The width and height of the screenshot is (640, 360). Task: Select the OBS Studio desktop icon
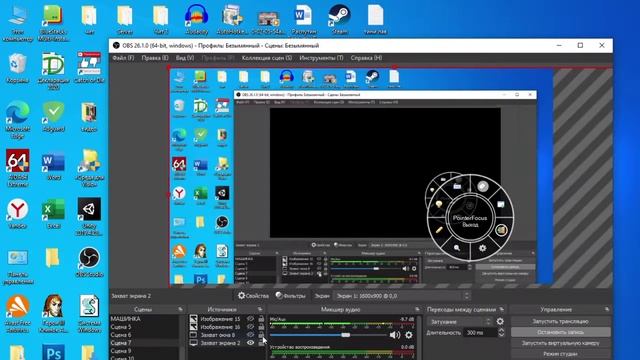89,262
